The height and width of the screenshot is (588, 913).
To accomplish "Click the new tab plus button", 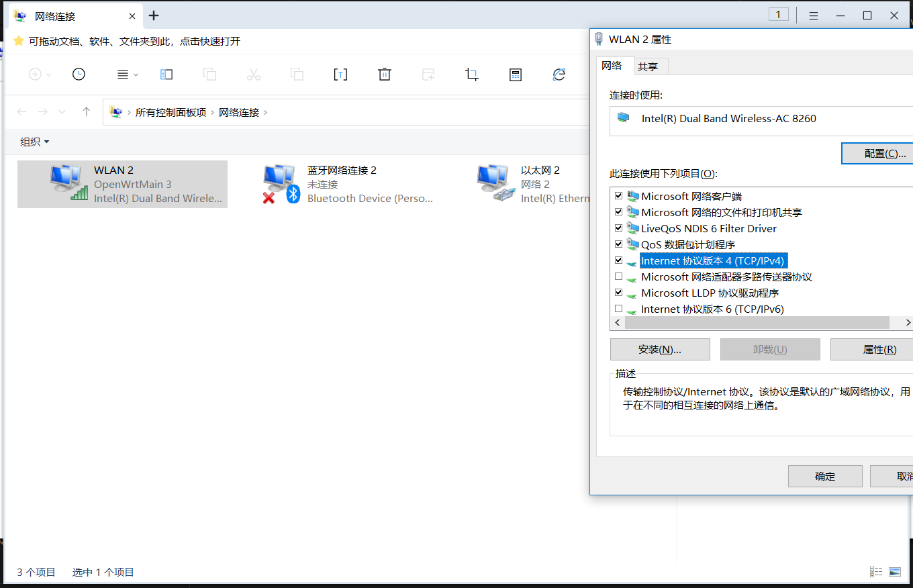I will [154, 15].
